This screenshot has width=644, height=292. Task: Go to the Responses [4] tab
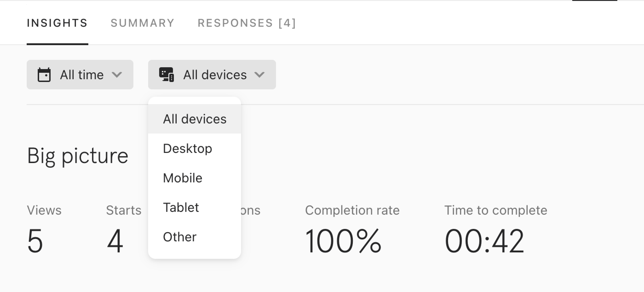pyautogui.click(x=247, y=23)
